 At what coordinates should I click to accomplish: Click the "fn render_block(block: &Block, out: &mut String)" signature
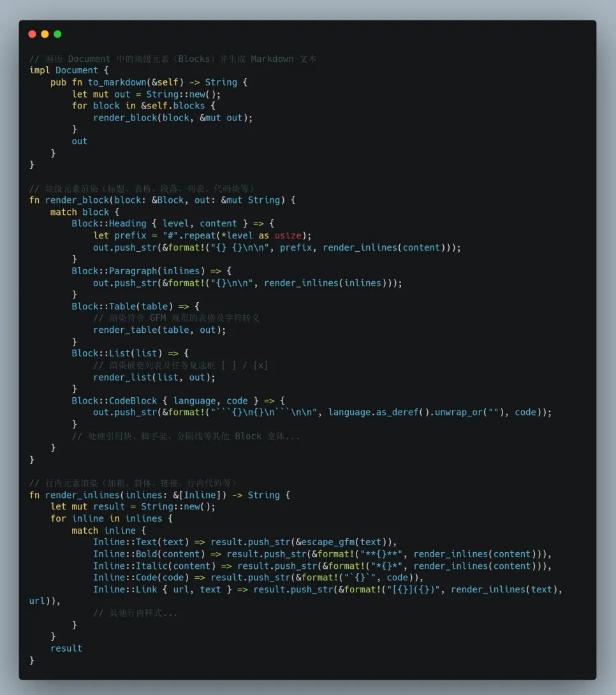point(157,200)
